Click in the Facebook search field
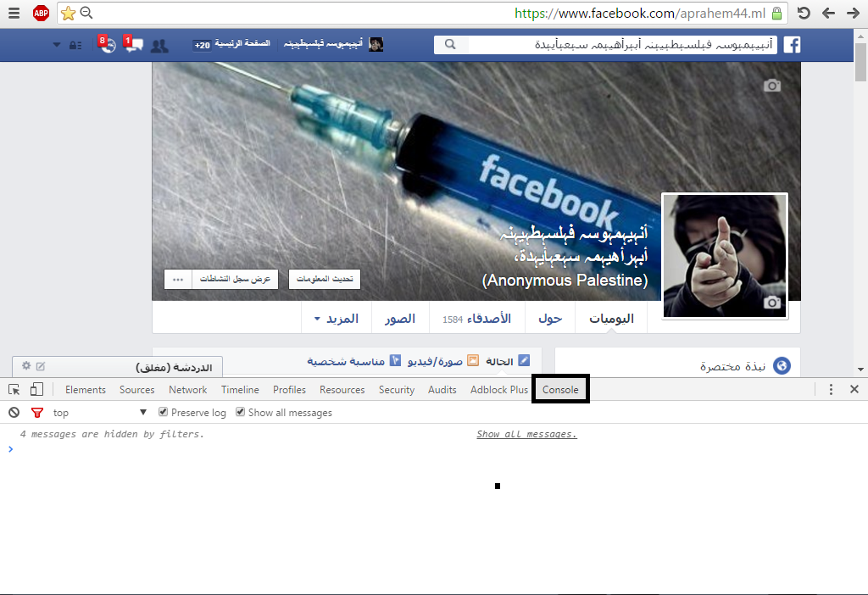The height and width of the screenshot is (595, 868). [622, 44]
